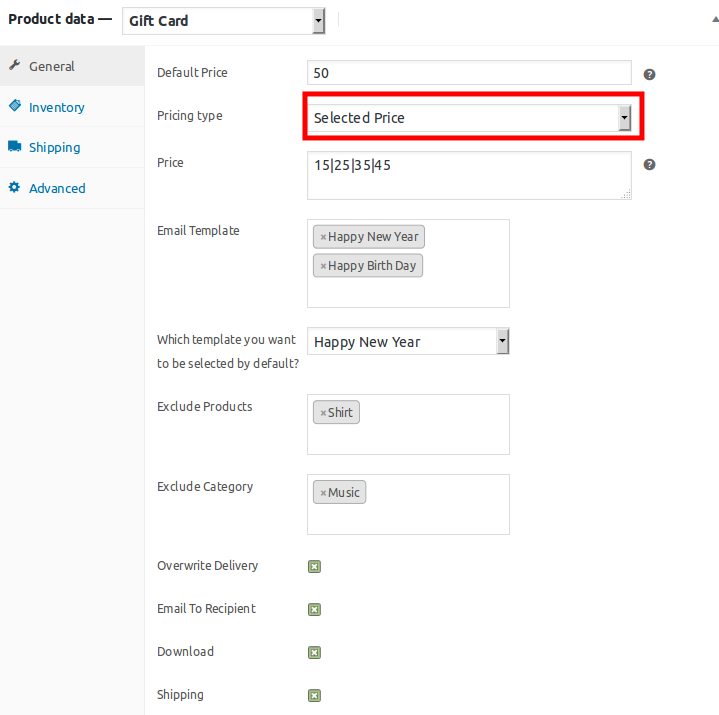Toggle the Shipping checkbox
Screen dimensions: 719x715
pyautogui.click(x=314, y=695)
